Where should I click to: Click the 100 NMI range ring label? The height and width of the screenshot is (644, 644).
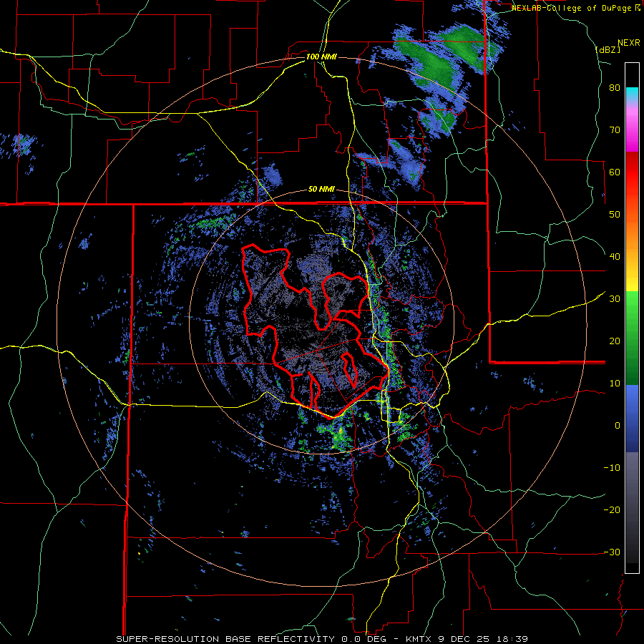(x=321, y=57)
